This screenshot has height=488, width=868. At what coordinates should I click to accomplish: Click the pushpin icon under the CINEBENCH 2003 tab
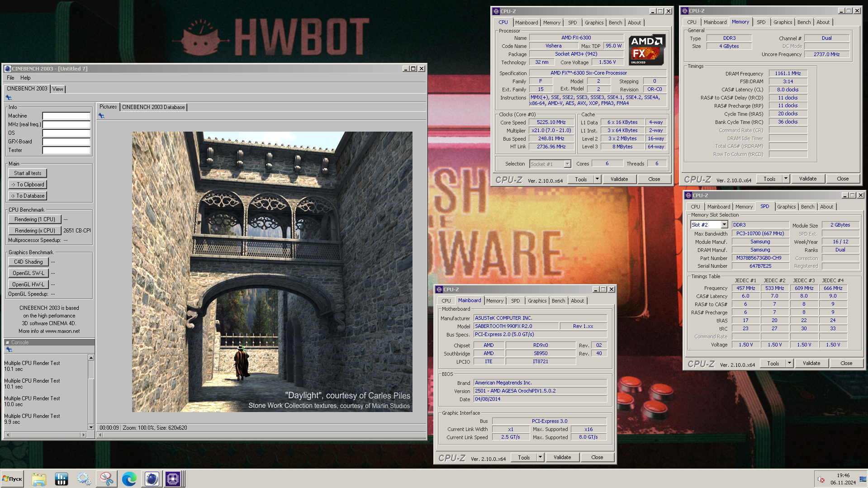point(9,98)
